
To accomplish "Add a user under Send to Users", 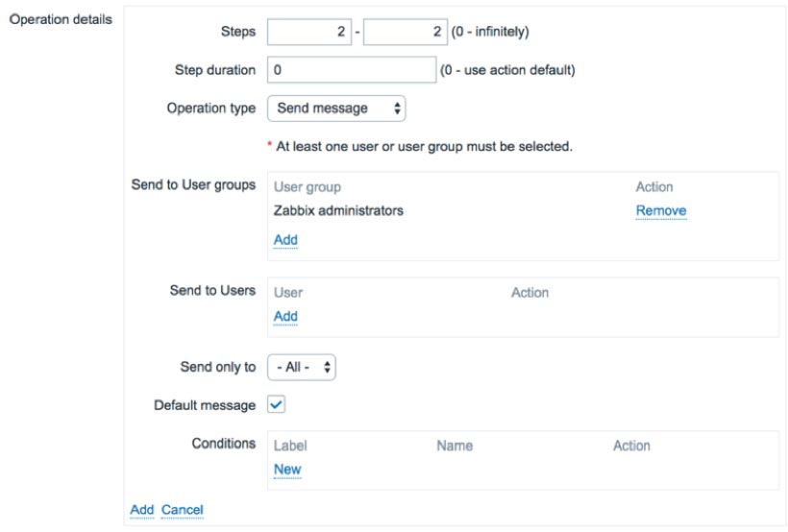I will pyautogui.click(x=285, y=317).
